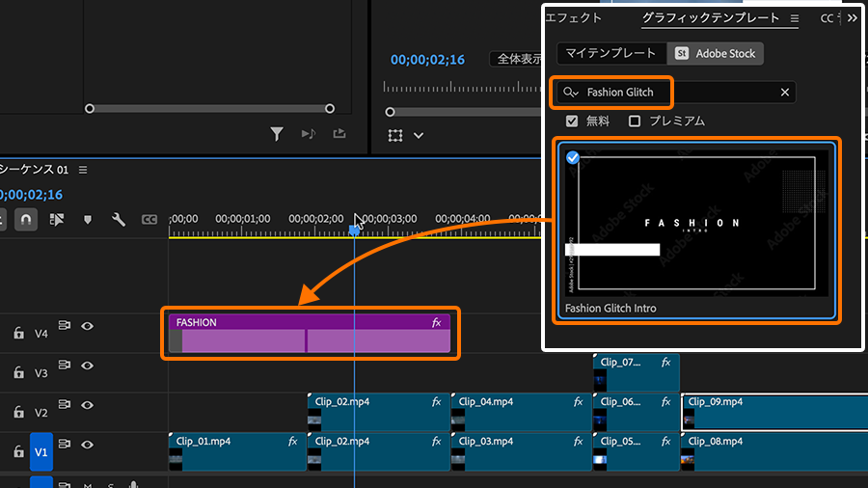Click the ruler at 00;00;04;00

[x=462, y=219]
